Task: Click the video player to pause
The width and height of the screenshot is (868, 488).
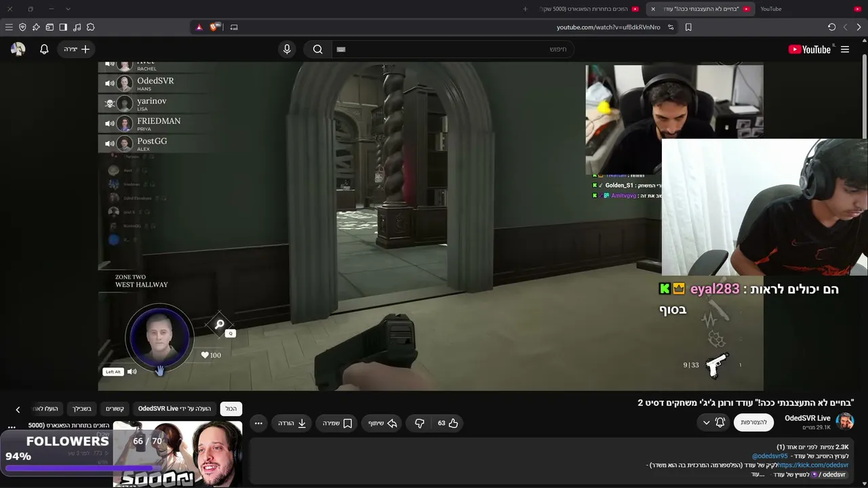Action: (431, 226)
